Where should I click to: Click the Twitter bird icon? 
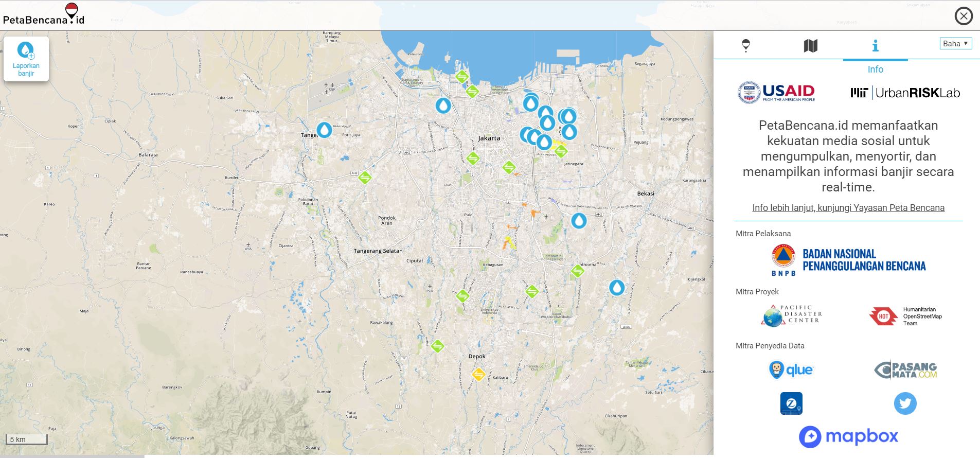point(905,403)
